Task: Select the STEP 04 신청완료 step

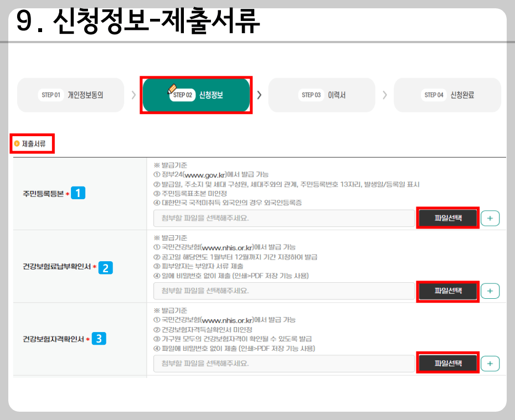Action: coord(447,95)
